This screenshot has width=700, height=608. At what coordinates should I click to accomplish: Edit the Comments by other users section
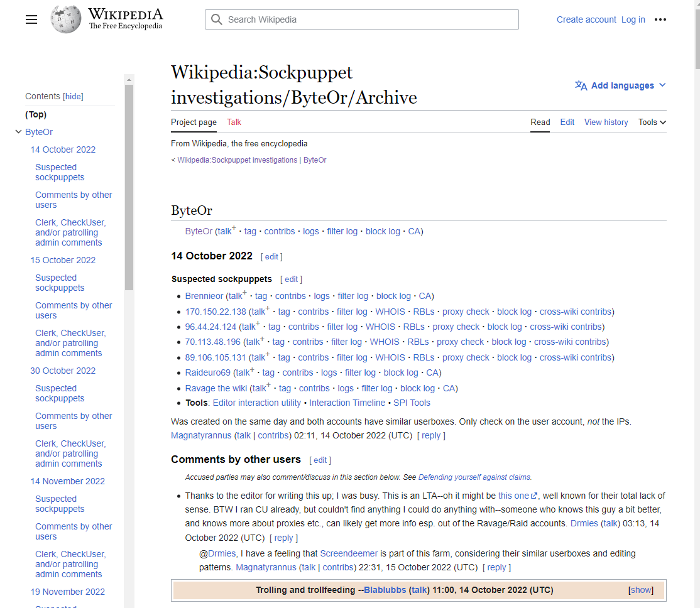pos(320,460)
